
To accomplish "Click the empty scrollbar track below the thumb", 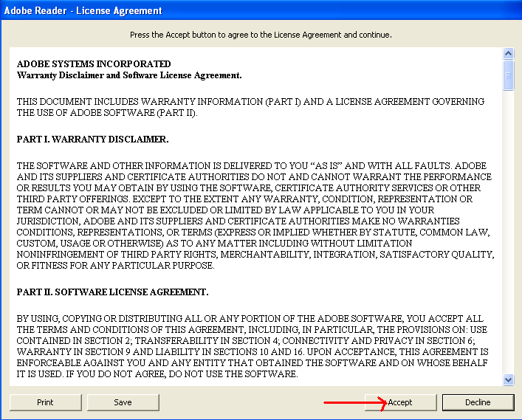I will point(509,232).
